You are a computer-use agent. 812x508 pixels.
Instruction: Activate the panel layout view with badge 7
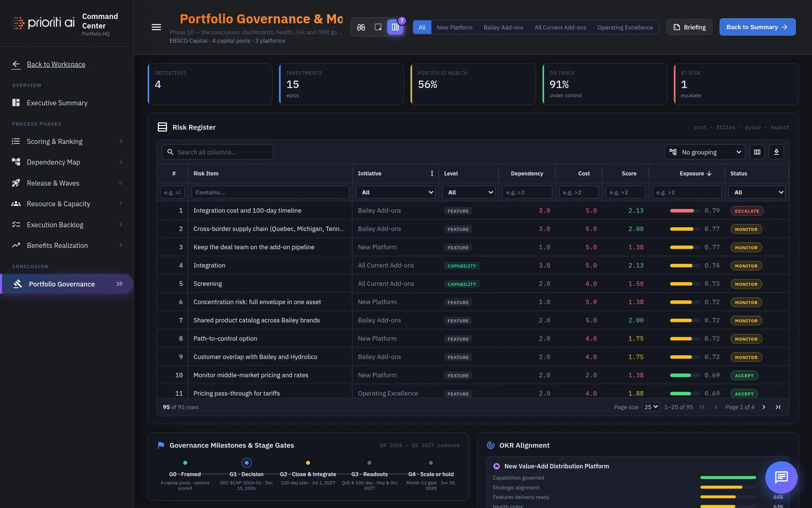395,27
